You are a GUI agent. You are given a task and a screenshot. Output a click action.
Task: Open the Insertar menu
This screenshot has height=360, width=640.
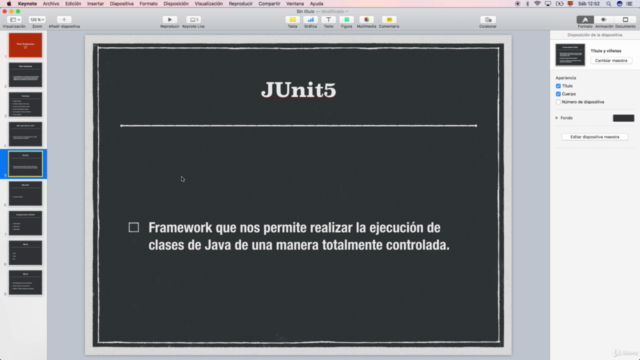click(95, 4)
